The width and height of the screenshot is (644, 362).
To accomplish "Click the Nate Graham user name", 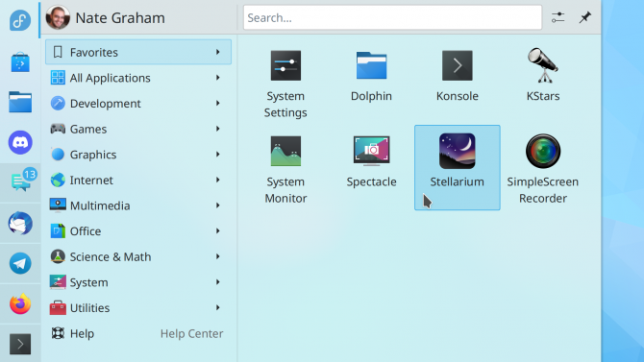I will (120, 17).
